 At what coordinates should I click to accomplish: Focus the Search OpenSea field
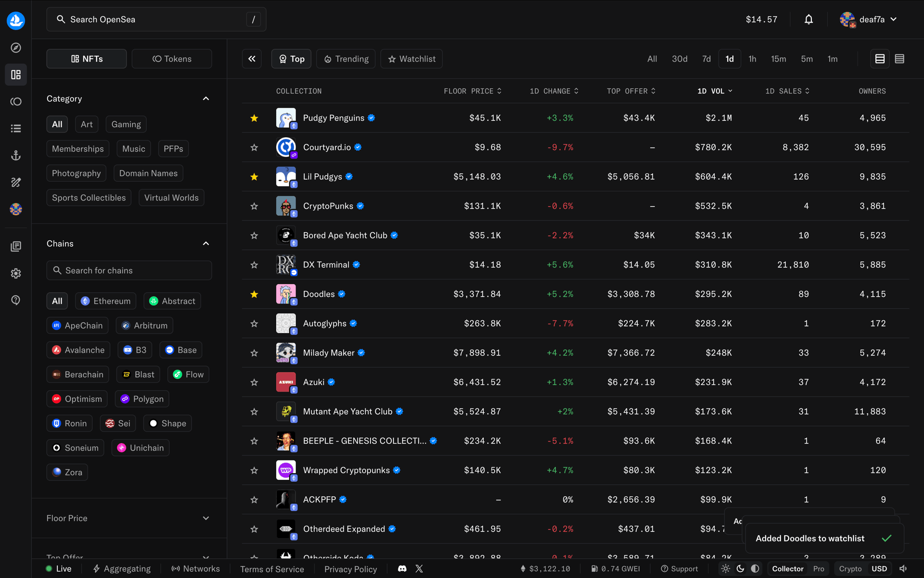pyautogui.click(x=156, y=19)
